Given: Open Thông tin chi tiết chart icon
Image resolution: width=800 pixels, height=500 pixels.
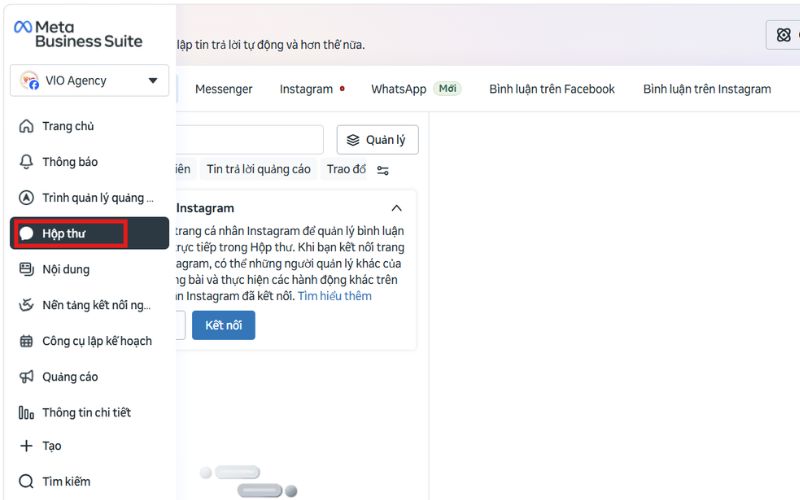Looking at the screenshot, I should pyautogui.click(x=26, y=412).
